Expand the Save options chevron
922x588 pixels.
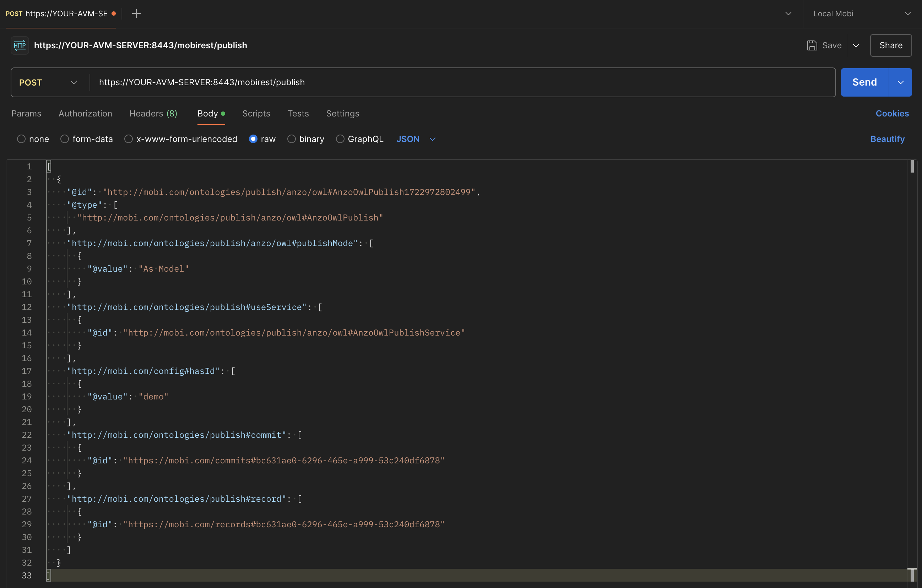tap(856, 45)
